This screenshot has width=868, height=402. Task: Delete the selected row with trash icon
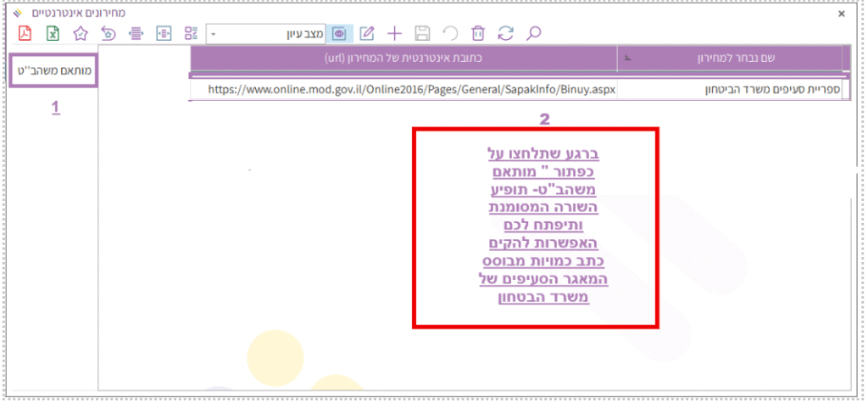478,34
